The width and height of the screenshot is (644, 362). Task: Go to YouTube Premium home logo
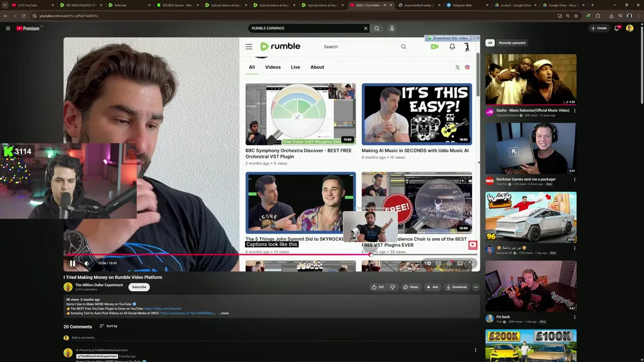(x=28, y=28)
